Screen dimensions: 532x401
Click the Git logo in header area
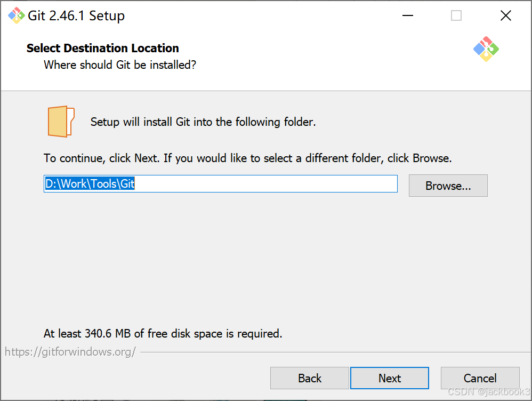486,49
